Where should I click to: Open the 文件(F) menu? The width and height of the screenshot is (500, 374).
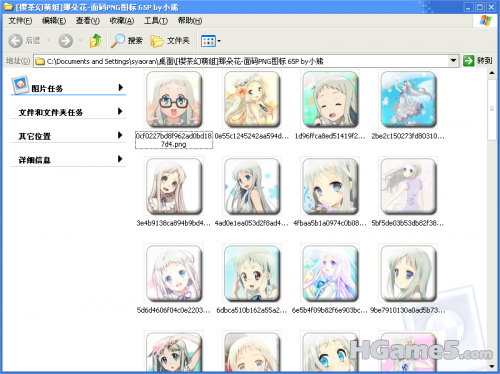tap(20, 21)
